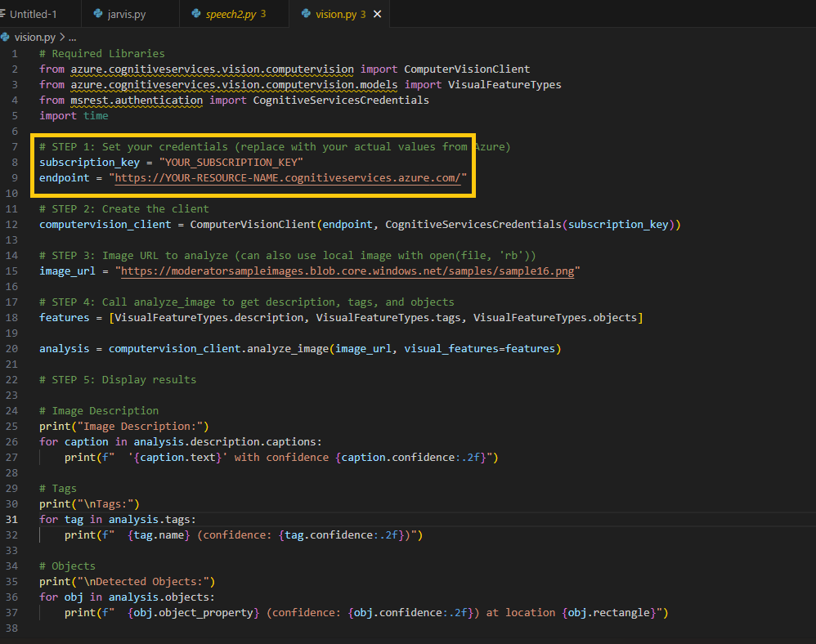Click the "YOUR_SUBSCRIPTION_KEY" string
Image resolution: width=816 pixels, height=644 pixels.
(231, 163)
